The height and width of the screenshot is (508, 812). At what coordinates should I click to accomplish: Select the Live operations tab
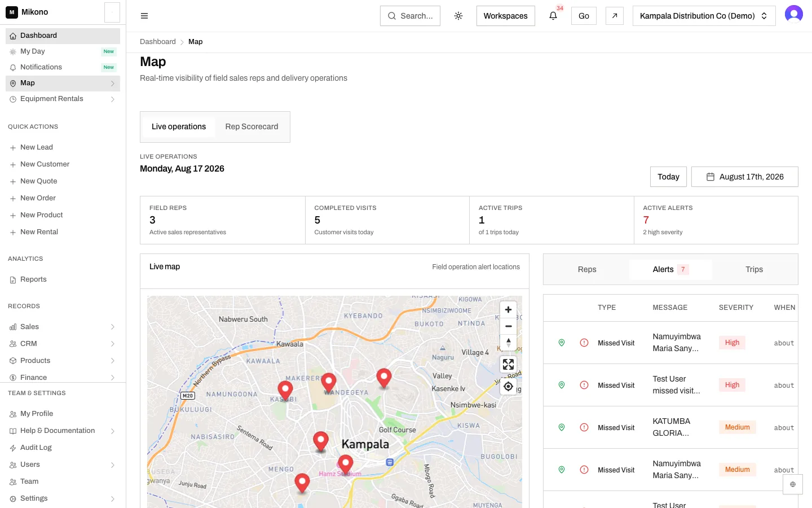179,127
